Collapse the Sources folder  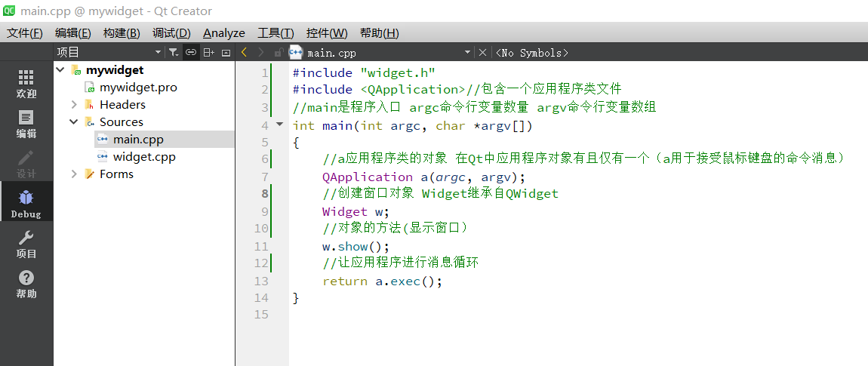pyautogui.click(x=74, y=121)
